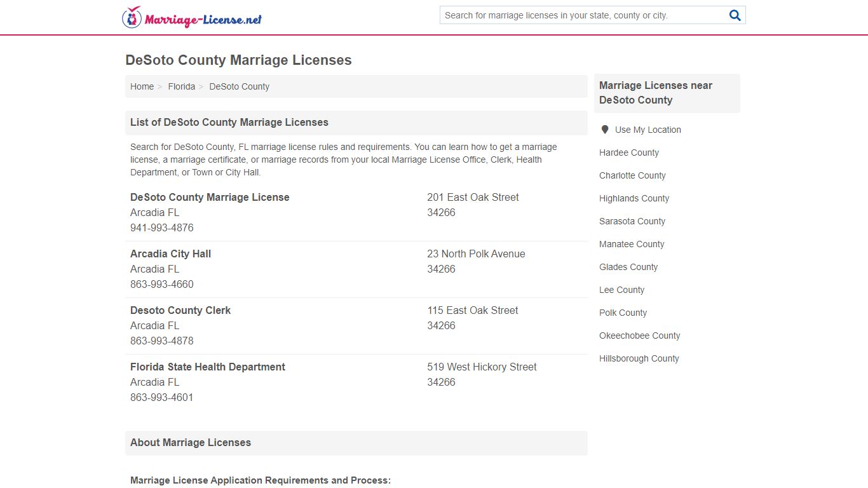Open the Florida breadcrumb link
Screen dimensions: 868x488
pyautogui.click(x=181, y=86)
